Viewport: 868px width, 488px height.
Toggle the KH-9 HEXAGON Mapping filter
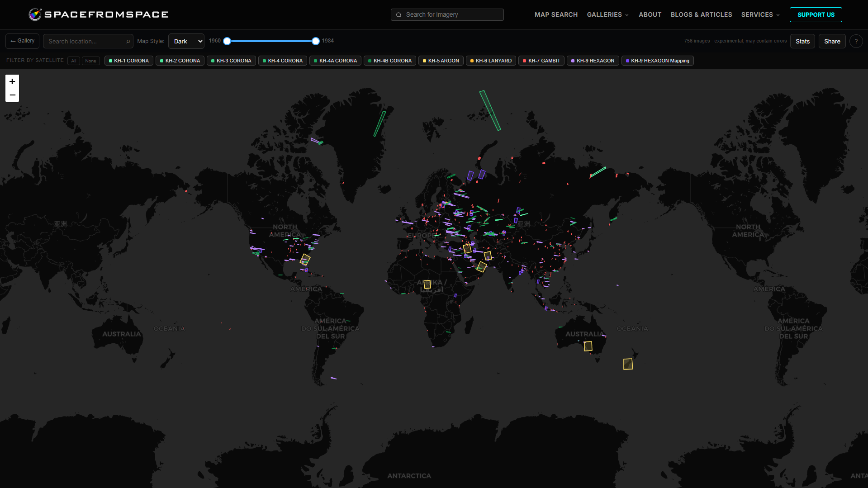[x=657, y=61]
